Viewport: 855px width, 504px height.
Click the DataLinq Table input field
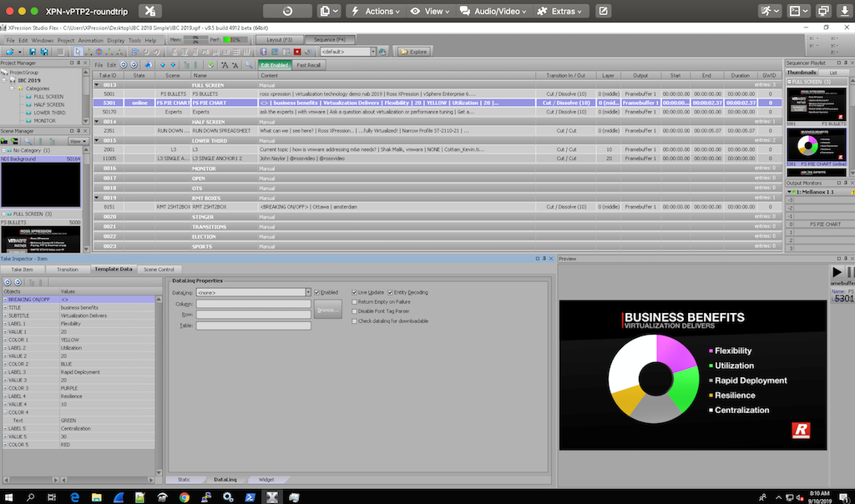pyautogui.click(x=254, y=325)
